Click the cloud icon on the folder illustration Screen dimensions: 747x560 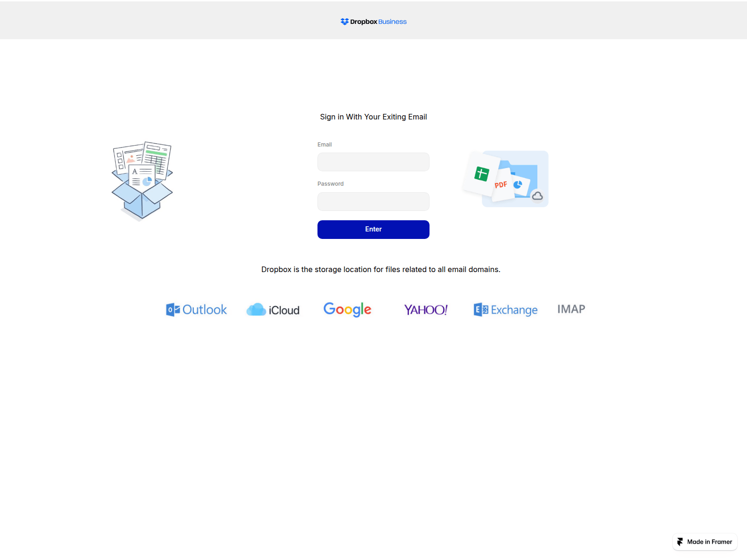(538, 197)
